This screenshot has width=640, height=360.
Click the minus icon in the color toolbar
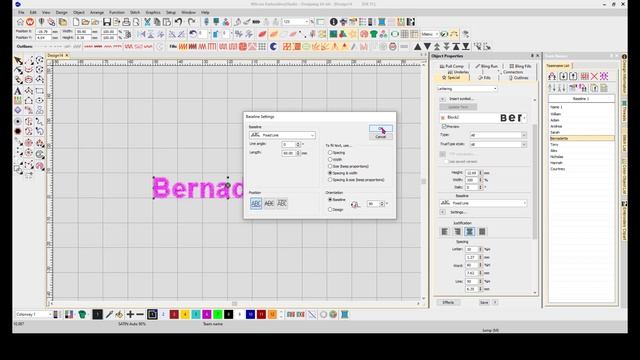[140, 314]
